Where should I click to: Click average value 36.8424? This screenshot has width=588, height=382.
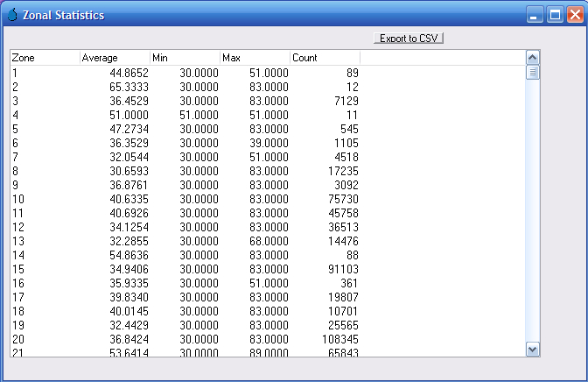tap(129, 340)
